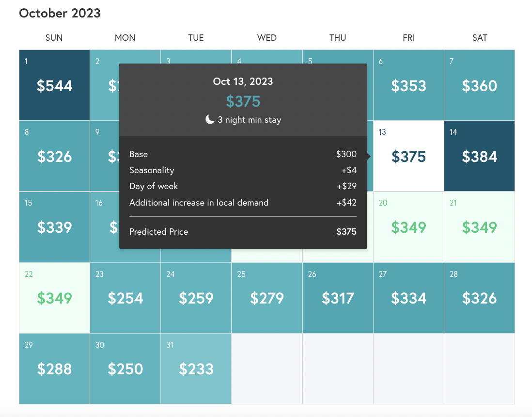The width and height of the screenshot is (532, 417).
Task: Choose October 22 green $349 cell
Action: [54, 298]
